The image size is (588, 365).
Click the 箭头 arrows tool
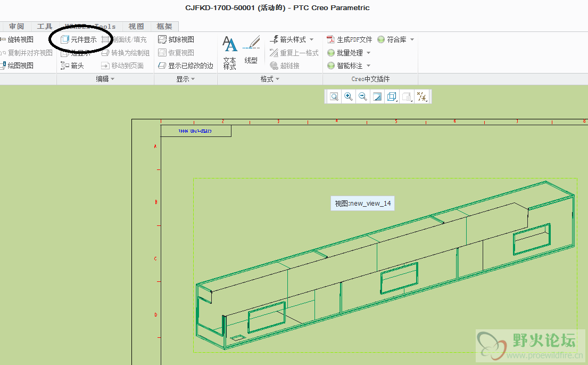point(72,66)
